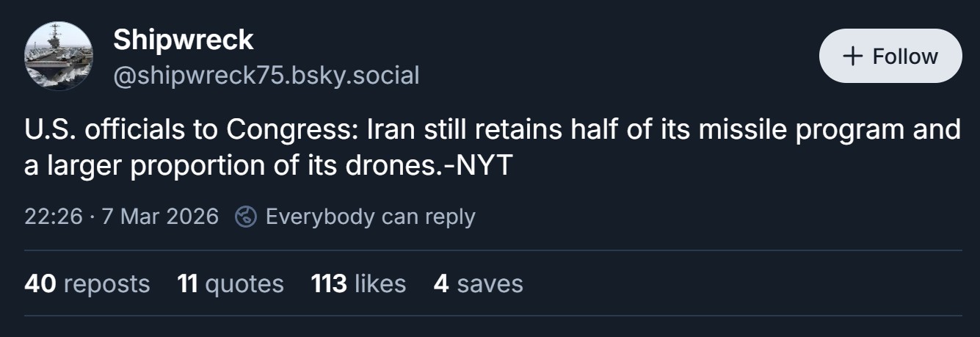View the 11 quotes list
This screenshot has width=980, height=337.
point(230,283)
